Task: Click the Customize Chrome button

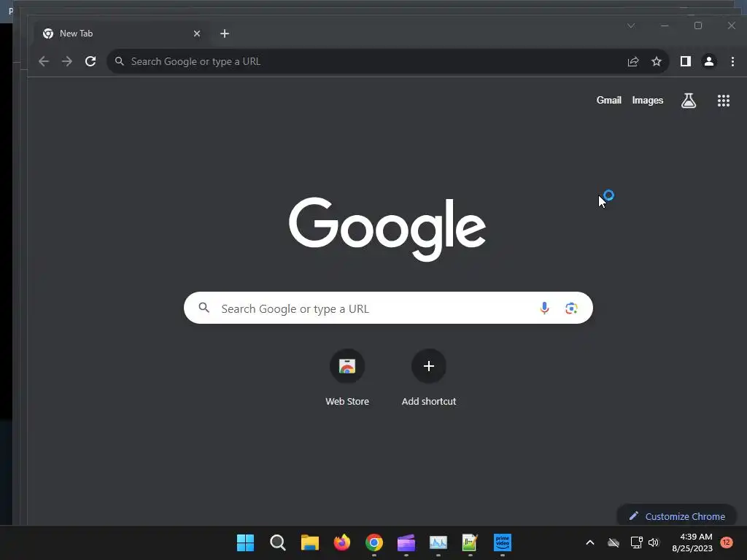Action: click(x=677, y=516)
